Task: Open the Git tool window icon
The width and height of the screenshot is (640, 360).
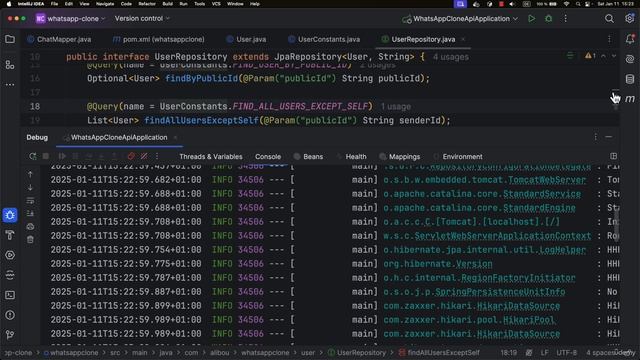Action: pyautogui.click(x=10, y=335)
